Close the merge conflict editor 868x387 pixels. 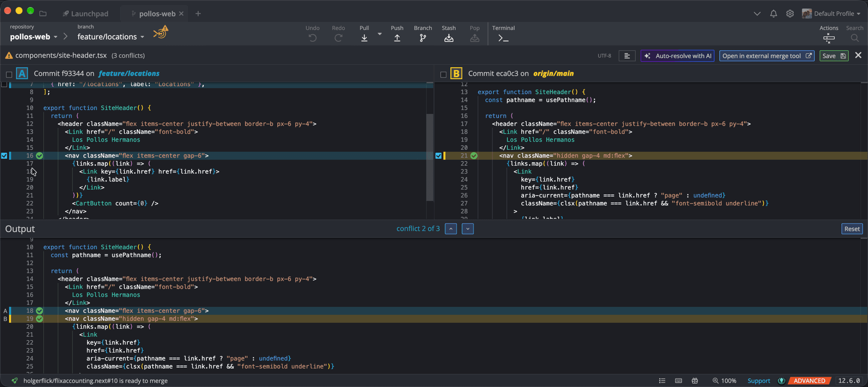pyautogui.click(x=858, y=55)
